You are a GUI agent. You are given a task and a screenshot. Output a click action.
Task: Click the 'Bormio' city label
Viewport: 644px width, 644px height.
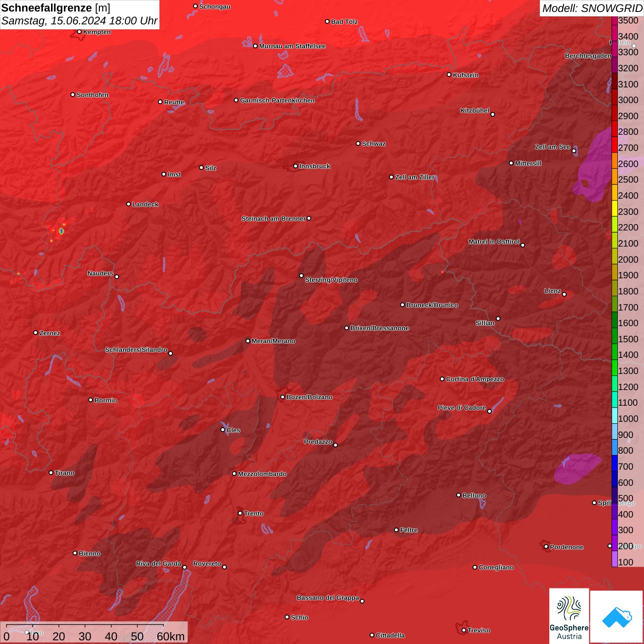106,400
